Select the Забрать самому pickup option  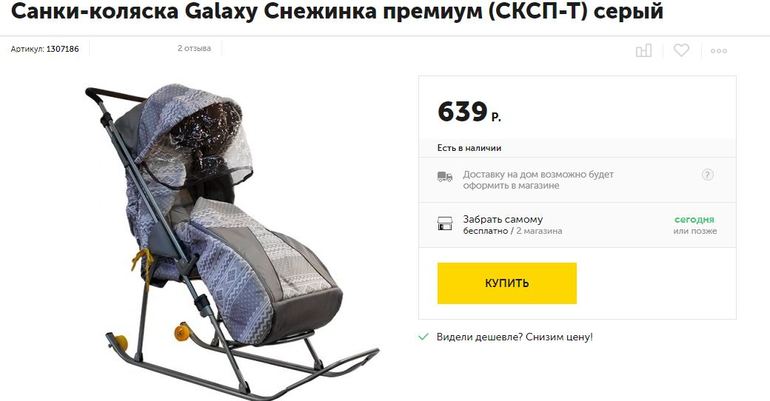(x=503, y=219)
